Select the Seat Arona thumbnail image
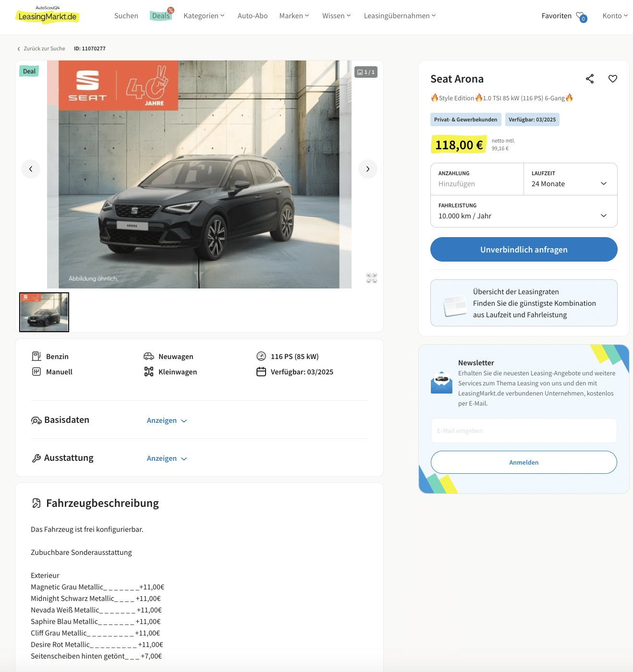This screenshot has width=633, height=672. click(44, 312)
